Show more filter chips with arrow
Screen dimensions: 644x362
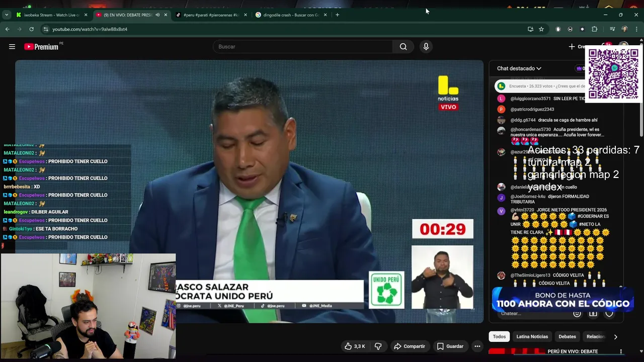click(x=615, y=337)
